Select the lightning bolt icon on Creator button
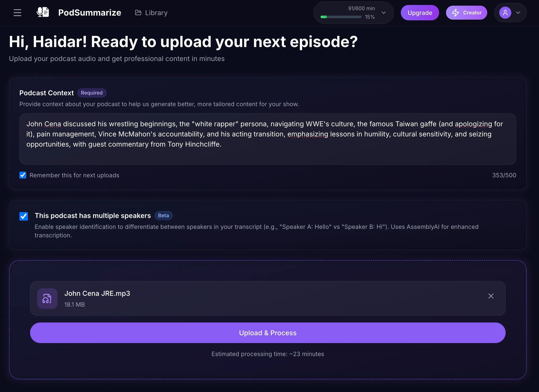Screen dimensions: 539x392 pyautogui.click(x=455, y=13)
